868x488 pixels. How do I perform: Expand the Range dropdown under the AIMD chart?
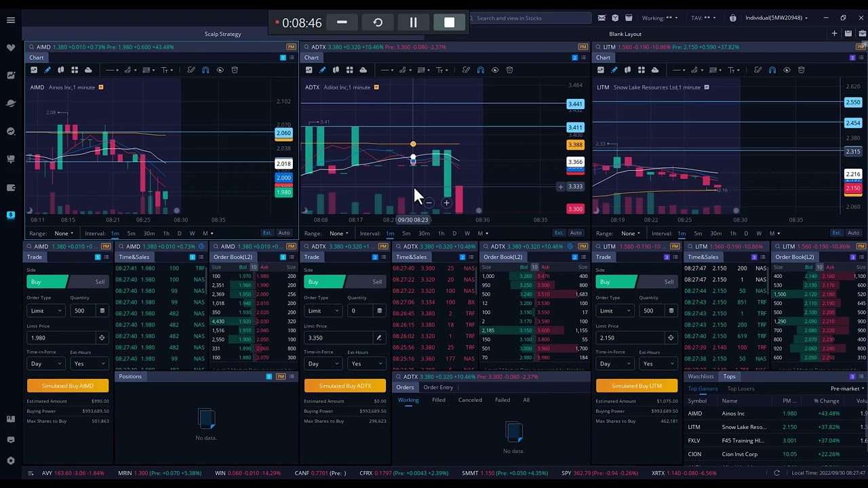tap(62, 233)
